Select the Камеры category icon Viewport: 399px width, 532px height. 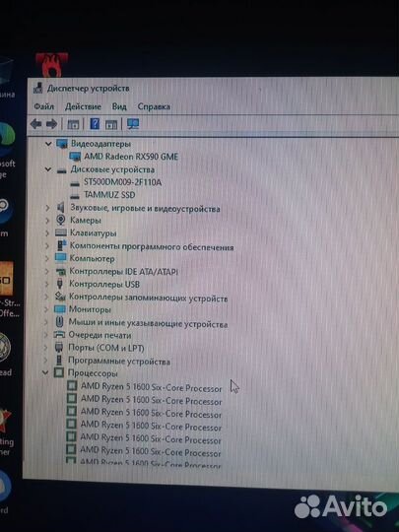(x=61, y=221)
